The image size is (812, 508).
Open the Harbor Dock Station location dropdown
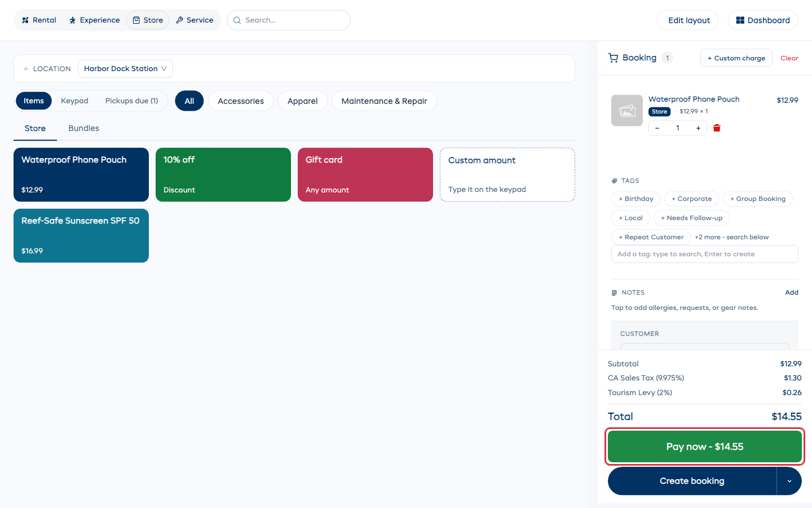pos(125,69)
